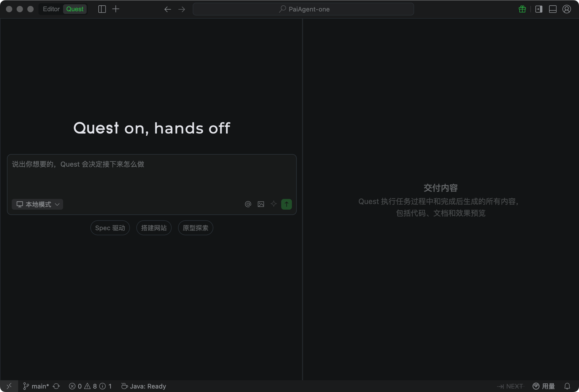Click the Spec 驱动 suggestion chip
Viewport: 579px width, 392px height.
click(110, 228)
